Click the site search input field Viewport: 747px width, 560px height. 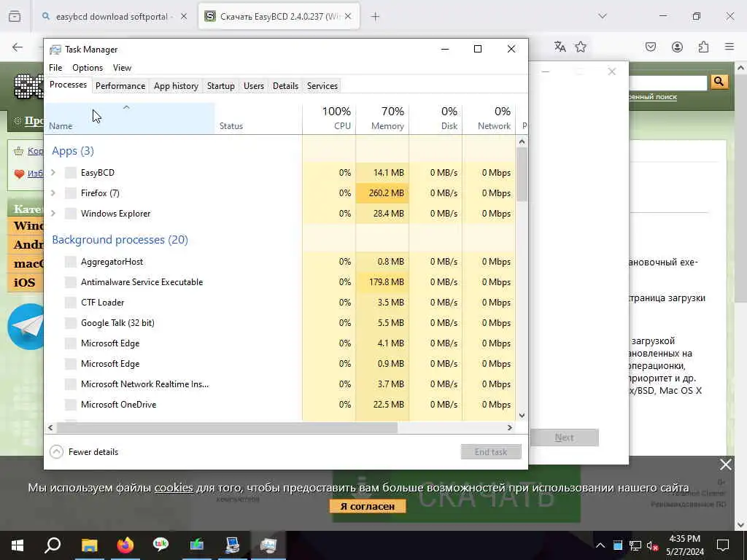(x=667, y=82)
